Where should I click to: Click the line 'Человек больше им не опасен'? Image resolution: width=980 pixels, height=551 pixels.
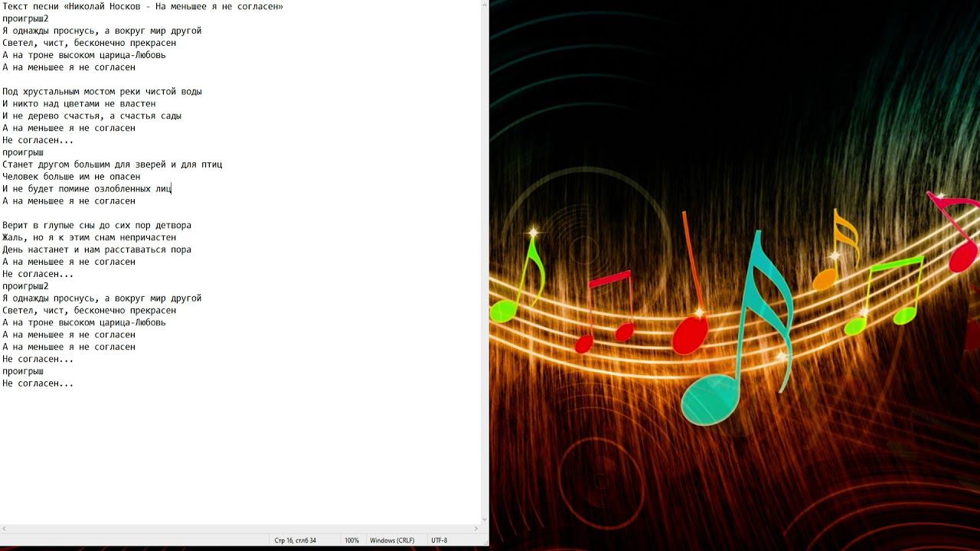coord(71,177)
